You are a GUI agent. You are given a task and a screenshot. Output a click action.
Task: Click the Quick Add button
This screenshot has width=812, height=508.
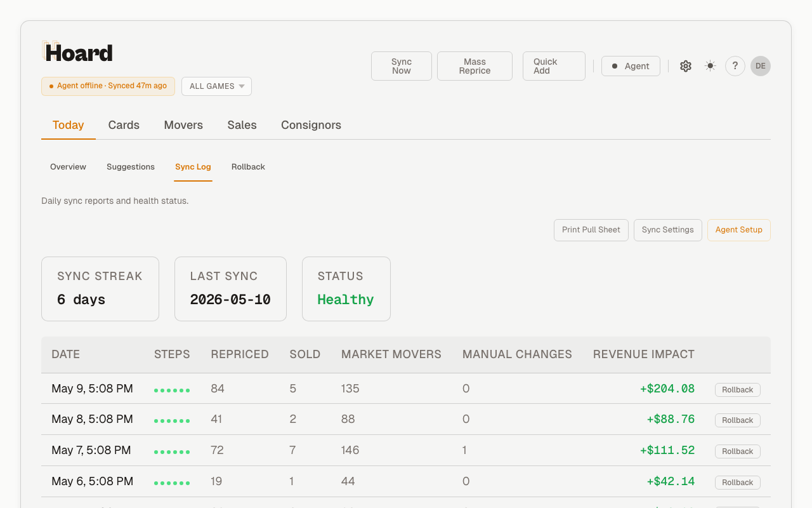point(554,66)
